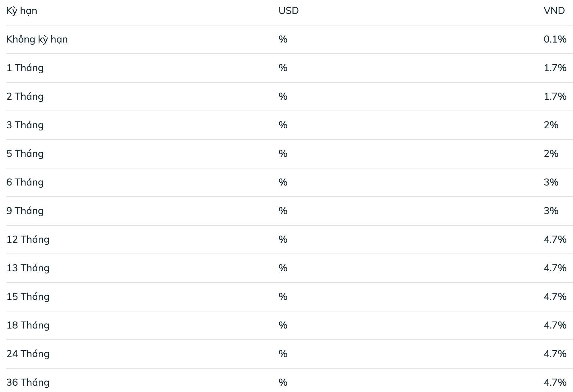
Task: Select the 5 Tháng term label
Action: pyautogui.click(x=25, y=154)
